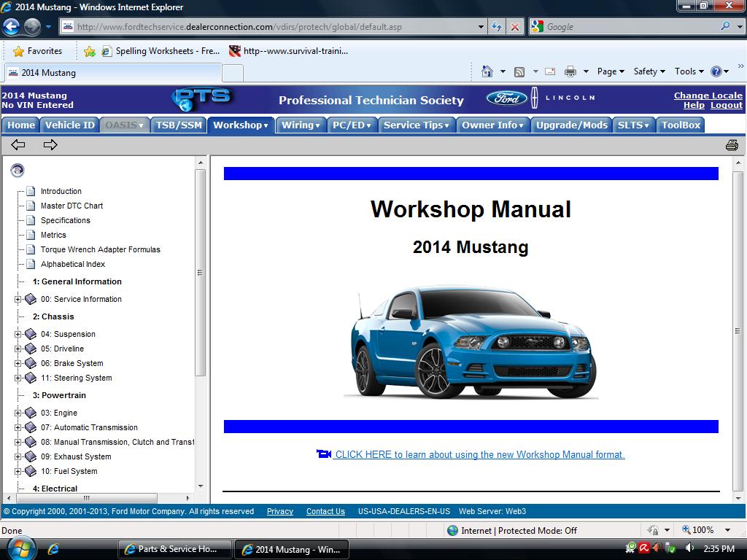This screenshot has height=560, width=747.
Task: Click the book icon for 03: Engine
Action: (x=31, y=413)
